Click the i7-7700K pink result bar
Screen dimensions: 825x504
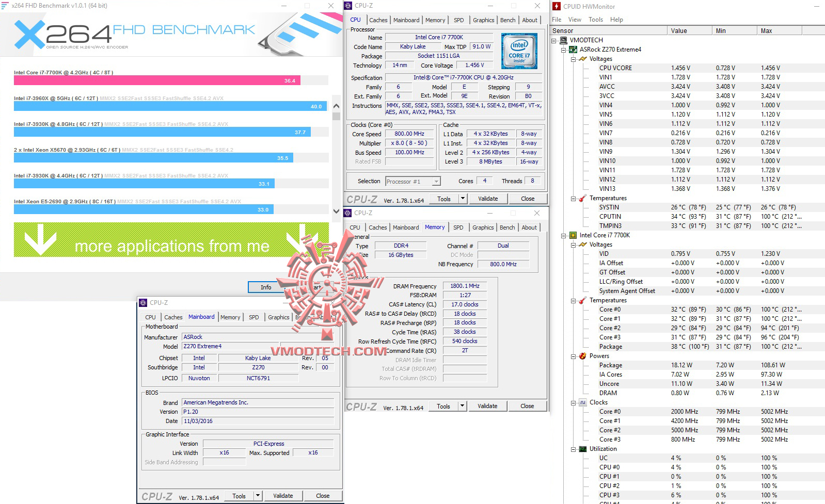point(157,80)
